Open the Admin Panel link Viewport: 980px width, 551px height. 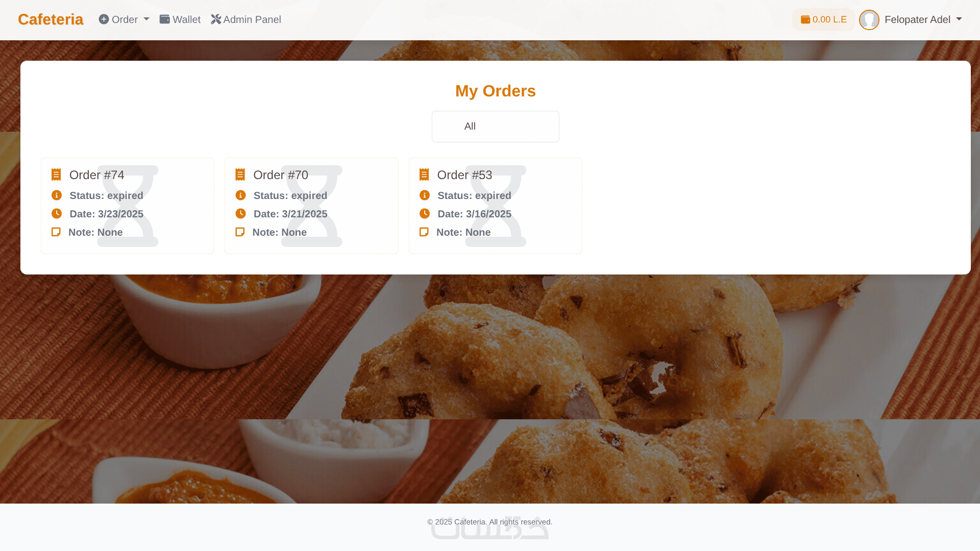(246, 19)
